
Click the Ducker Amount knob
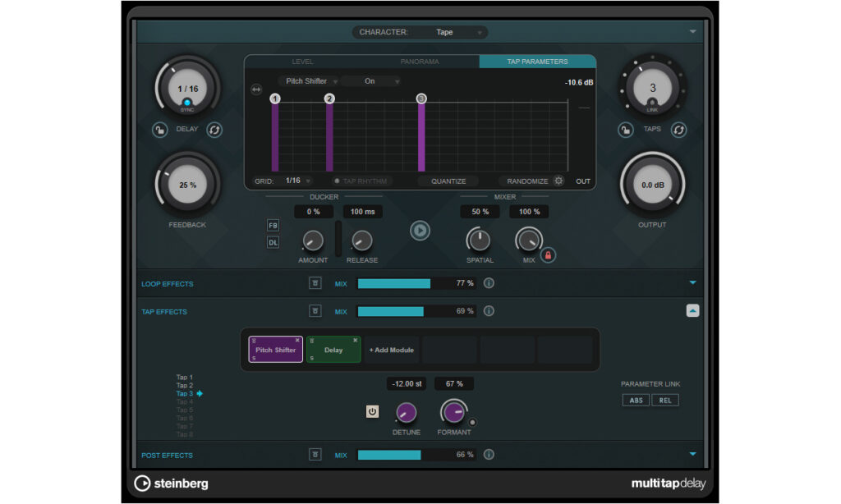(x=313, y=241)
